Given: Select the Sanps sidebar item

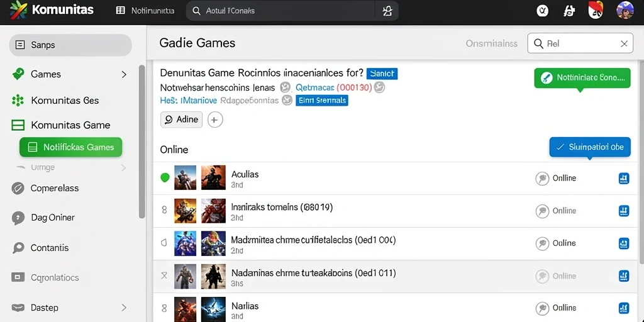Looking at the screenshot, I should pos(70,45).
